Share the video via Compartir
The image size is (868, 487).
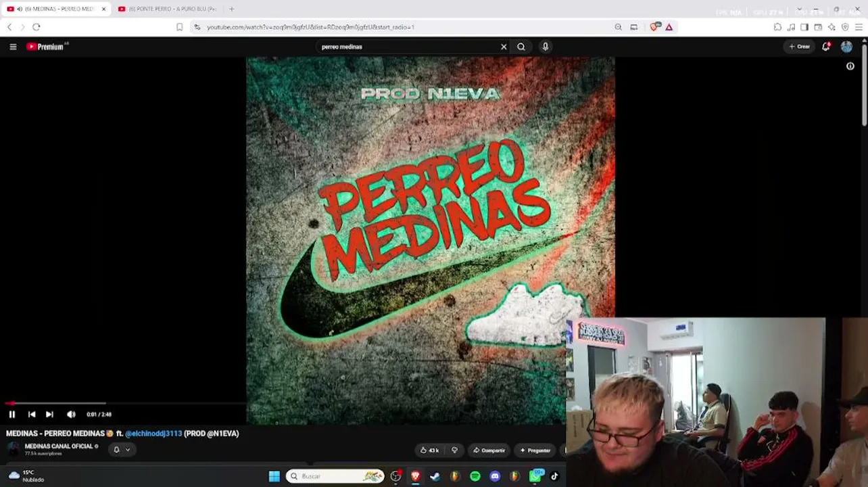[489, 450]
